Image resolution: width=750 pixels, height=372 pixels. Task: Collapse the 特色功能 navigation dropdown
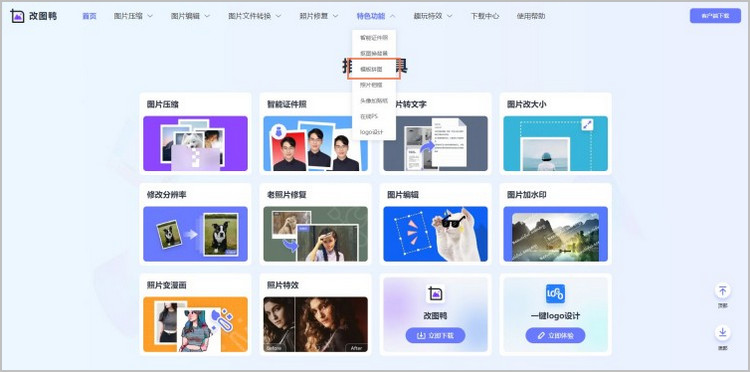(x=376, y=16)
